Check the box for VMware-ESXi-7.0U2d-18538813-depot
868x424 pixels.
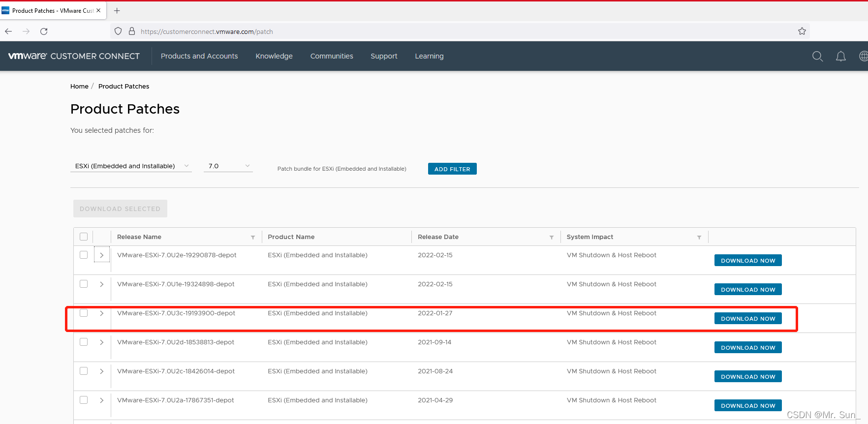click(84, 342)
